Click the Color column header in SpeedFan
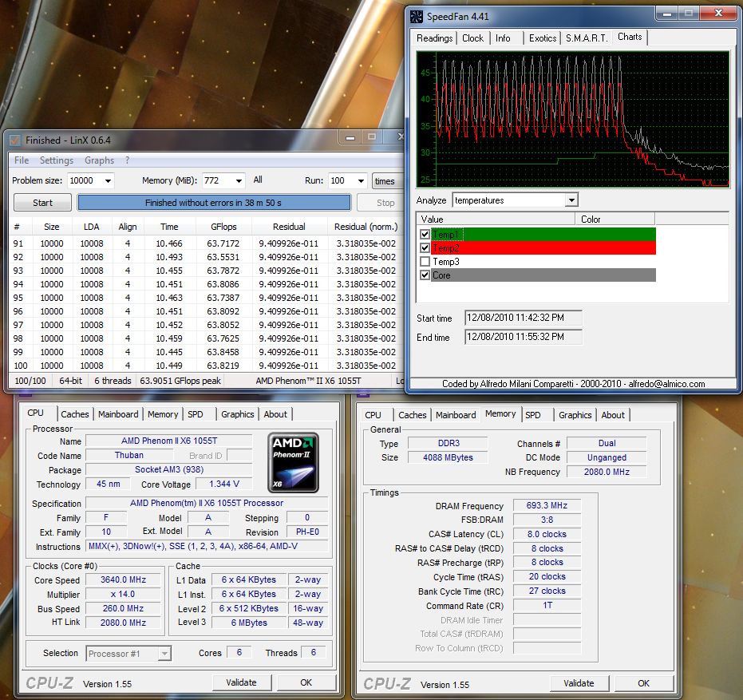Screen dimensions: 743x700 [x=615, y=219]
